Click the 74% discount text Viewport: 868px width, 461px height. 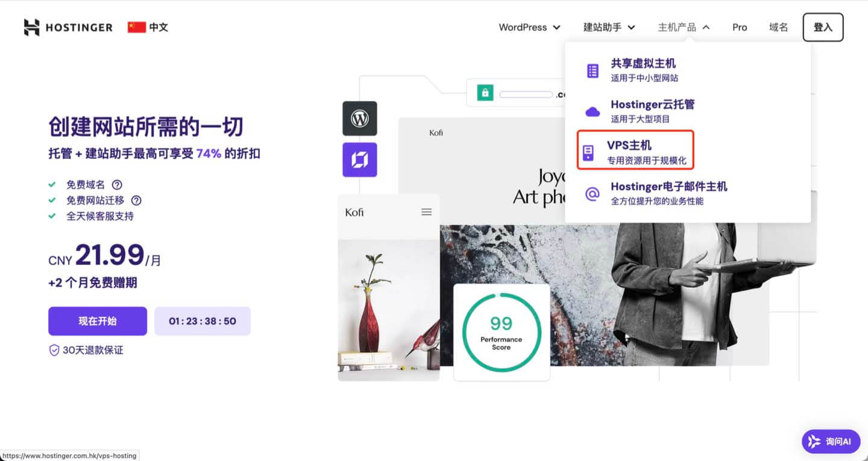209,153
